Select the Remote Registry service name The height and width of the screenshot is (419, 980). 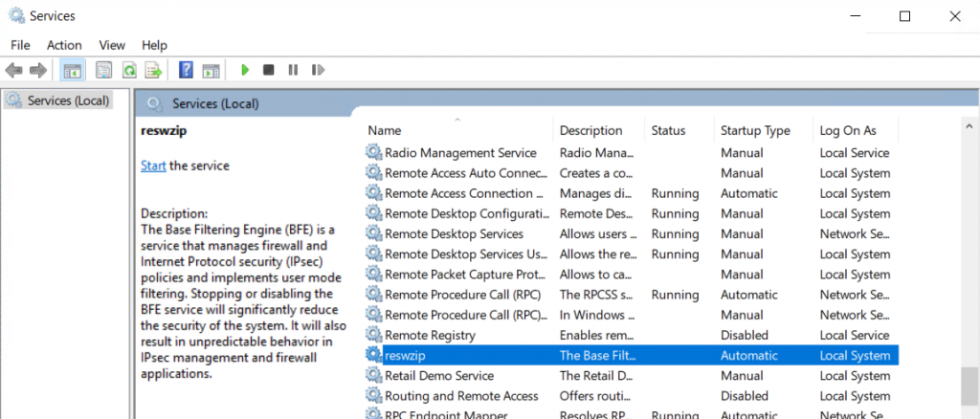(x=430, y=335)
